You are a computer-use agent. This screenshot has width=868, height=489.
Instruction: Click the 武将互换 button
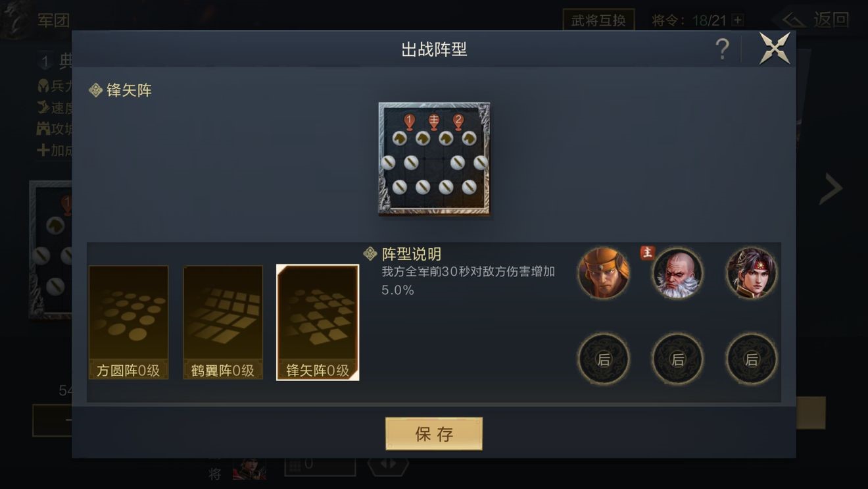598,20
